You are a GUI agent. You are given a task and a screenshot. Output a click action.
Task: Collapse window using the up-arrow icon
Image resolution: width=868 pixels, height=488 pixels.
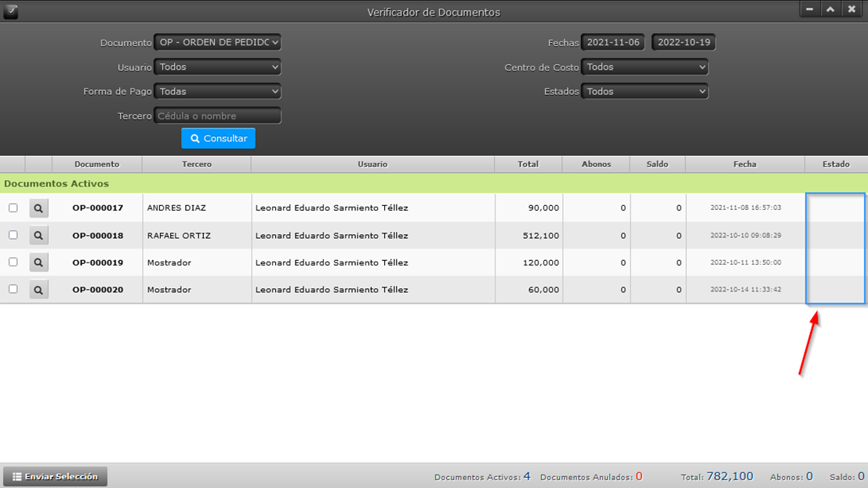point(830,9)
